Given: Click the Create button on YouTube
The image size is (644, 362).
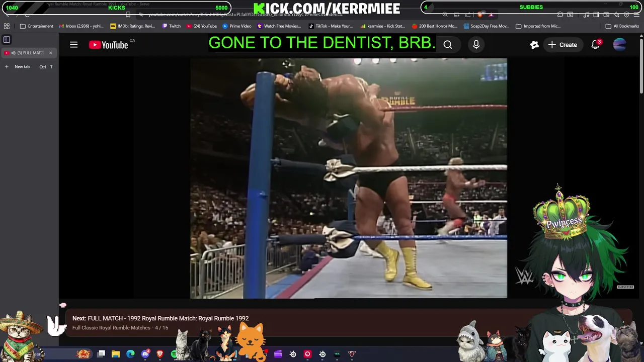Looking at the screenshot, I should pos(562,45).
